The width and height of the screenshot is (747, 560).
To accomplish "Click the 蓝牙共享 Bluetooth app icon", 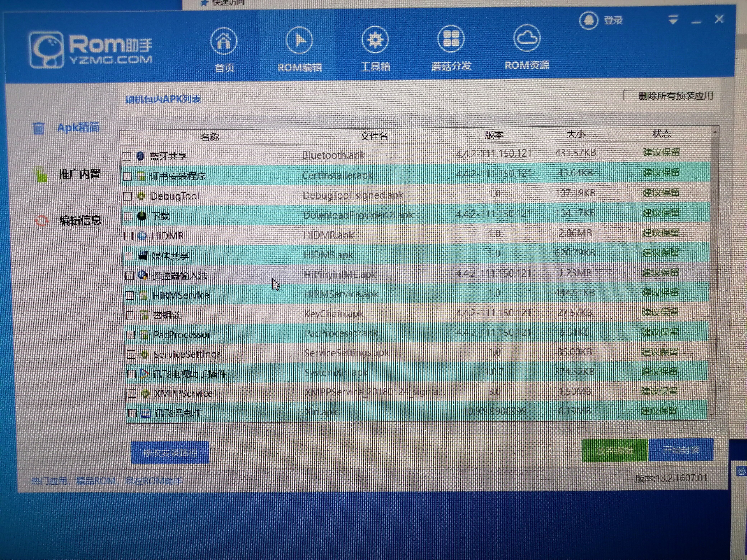I will point(140,156).
